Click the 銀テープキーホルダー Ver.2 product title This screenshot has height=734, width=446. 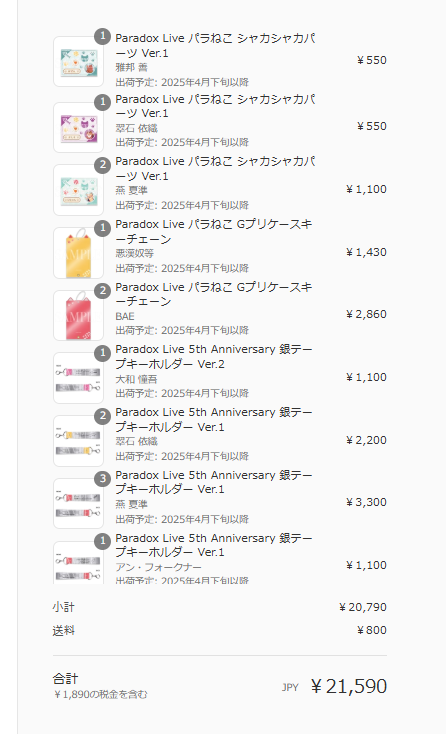pyautogui.click(x=214, y=357)
